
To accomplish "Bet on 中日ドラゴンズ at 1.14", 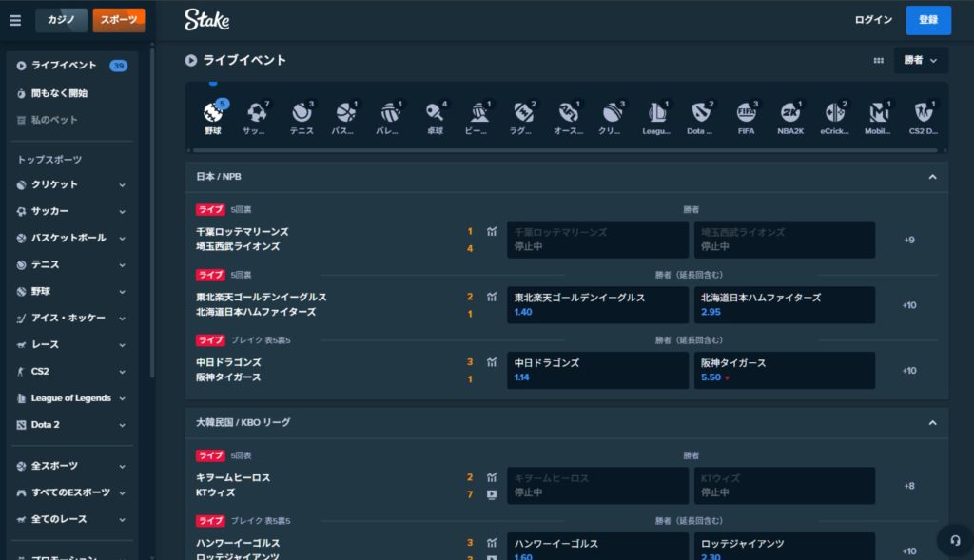I will (597, 370).
